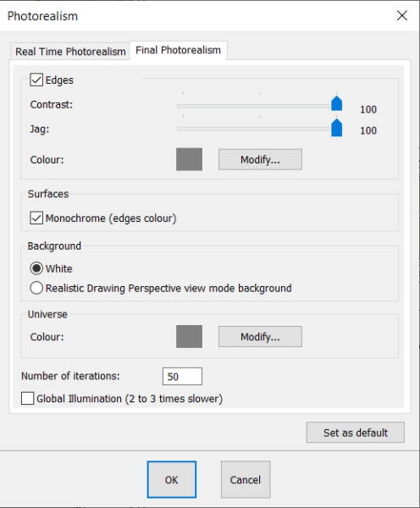Confirm settings with the OK button

[172, 479]
